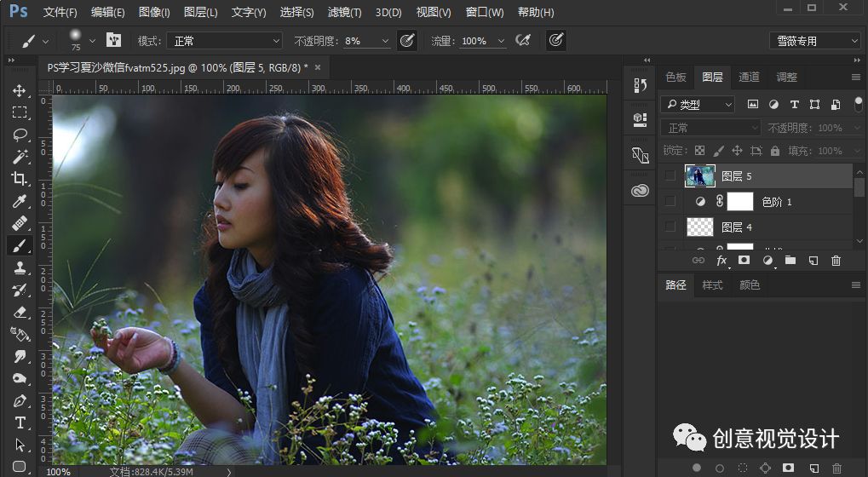Toggle pressure for size button
868x477 pixels.
556,40
